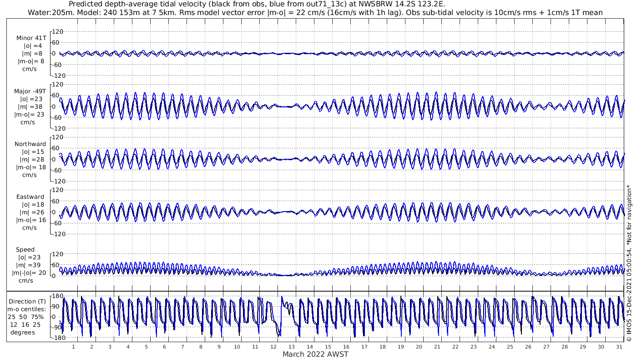Screen dimensions: 637x364
Task: Click the day '20' x-axis tick label
Action: point(419,347)
